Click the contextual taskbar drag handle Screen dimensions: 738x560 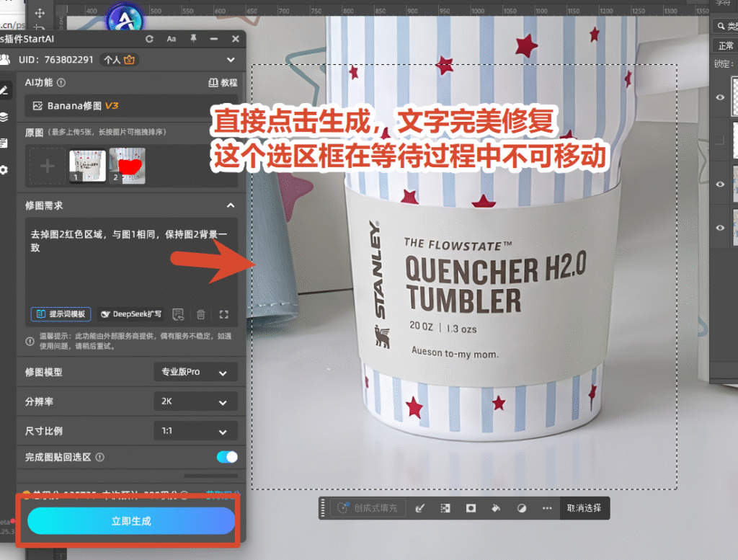click(323, 508)
